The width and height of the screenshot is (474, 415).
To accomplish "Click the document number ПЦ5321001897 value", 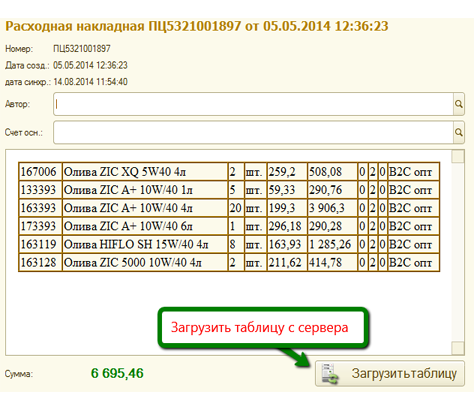I will coord(82,49).
